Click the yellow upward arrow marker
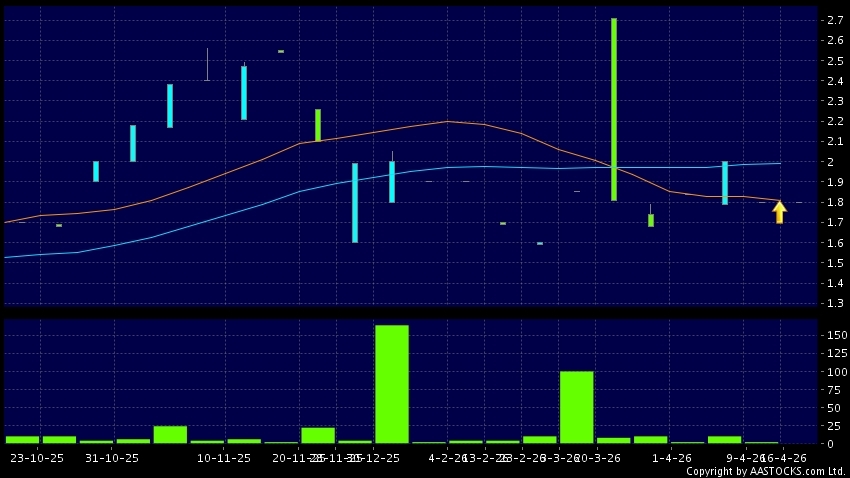The height and width of the screenshot is (478, 850). (779, 211)
